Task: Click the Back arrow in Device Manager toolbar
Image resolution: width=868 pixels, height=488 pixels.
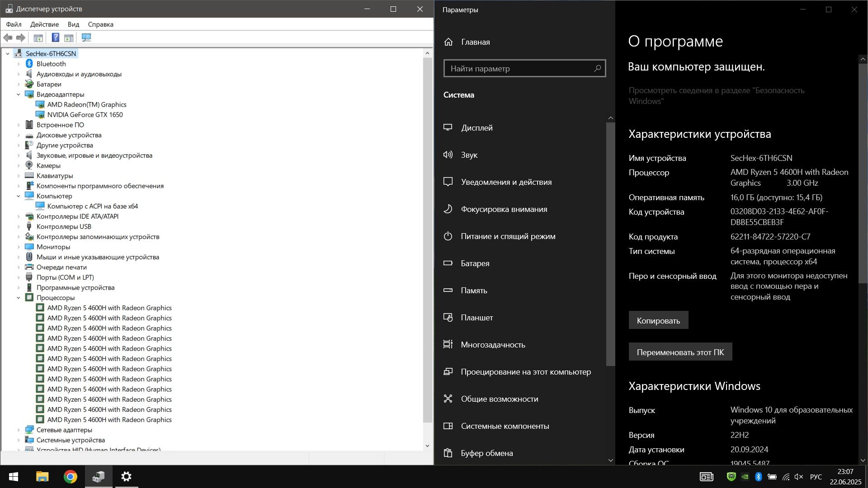Action: click(x=8, y=38)
